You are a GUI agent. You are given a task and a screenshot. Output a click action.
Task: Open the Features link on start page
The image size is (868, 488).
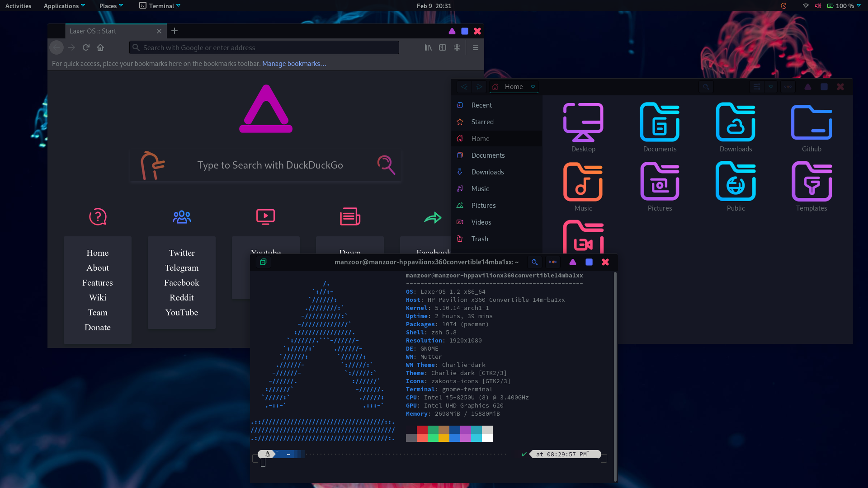coord(98,283)
